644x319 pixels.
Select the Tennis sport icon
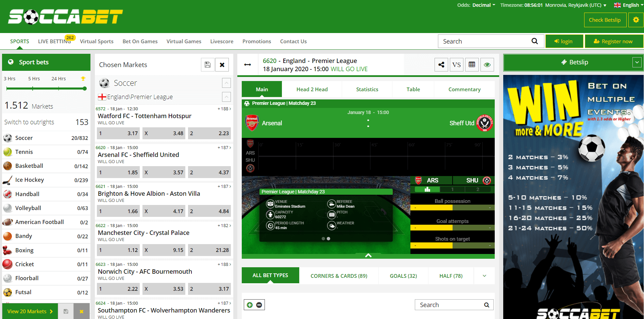tap(7, 152)
